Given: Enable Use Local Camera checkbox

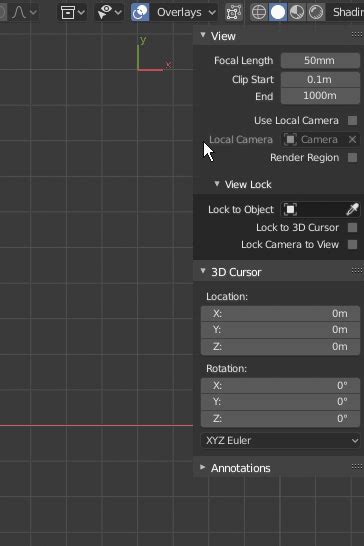Looking at the screenshot, I should [x=353, y=120].
